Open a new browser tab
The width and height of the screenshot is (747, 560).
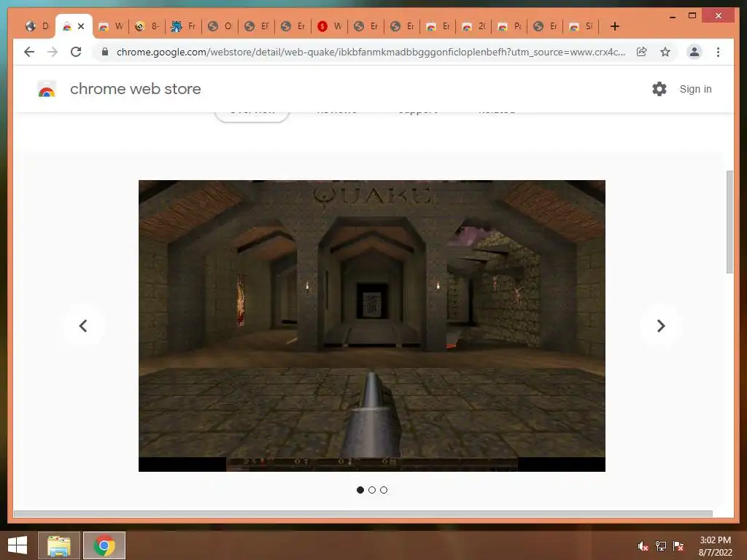click(x=614, y=26)
